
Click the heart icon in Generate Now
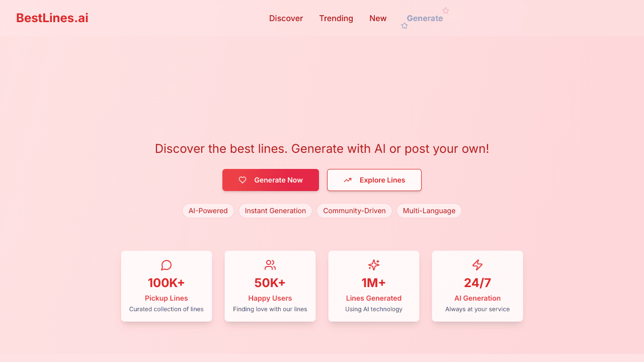click(243, 180)
